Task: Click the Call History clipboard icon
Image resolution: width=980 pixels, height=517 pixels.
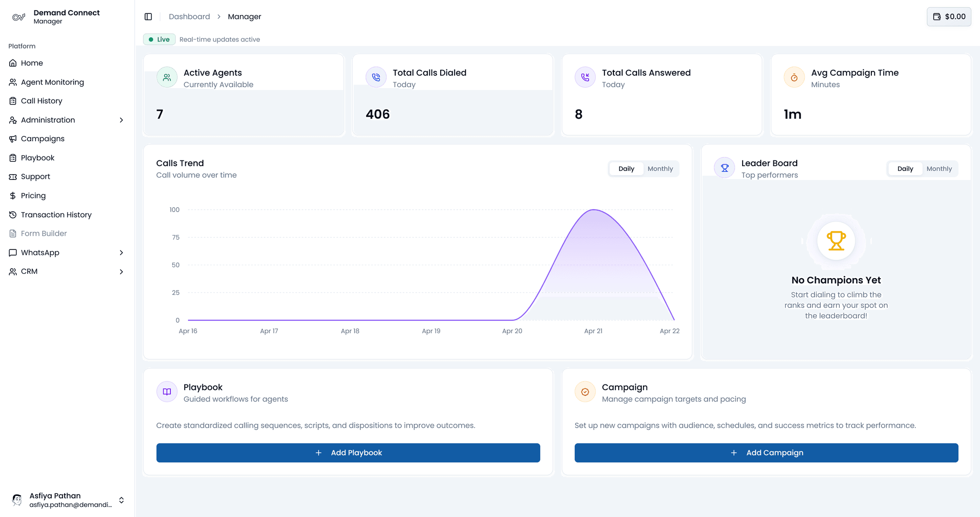Action: coord(13,101)
